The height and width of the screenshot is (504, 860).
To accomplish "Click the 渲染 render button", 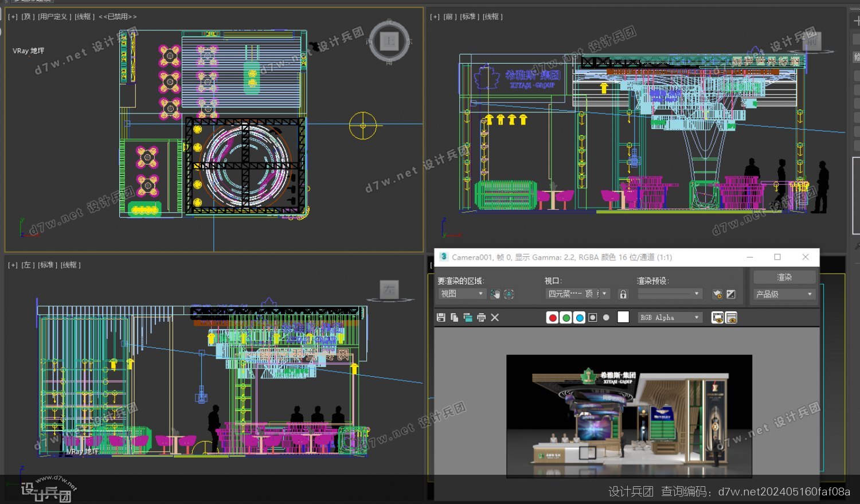I will [784, 278].
